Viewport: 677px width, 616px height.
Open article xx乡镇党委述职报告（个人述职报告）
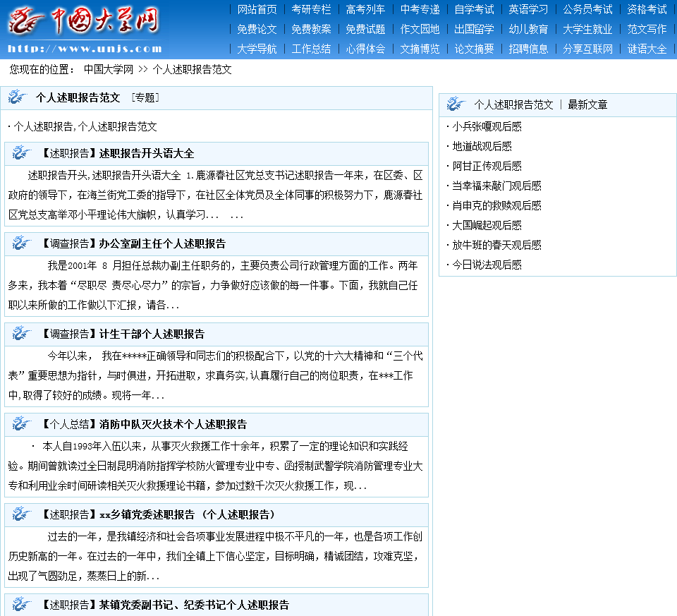click(188, 514)
